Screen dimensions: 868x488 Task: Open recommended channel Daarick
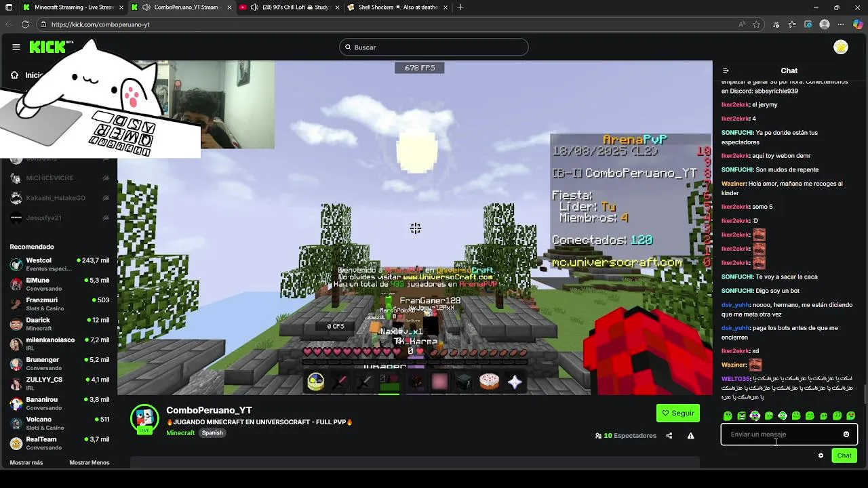(60, 324)
